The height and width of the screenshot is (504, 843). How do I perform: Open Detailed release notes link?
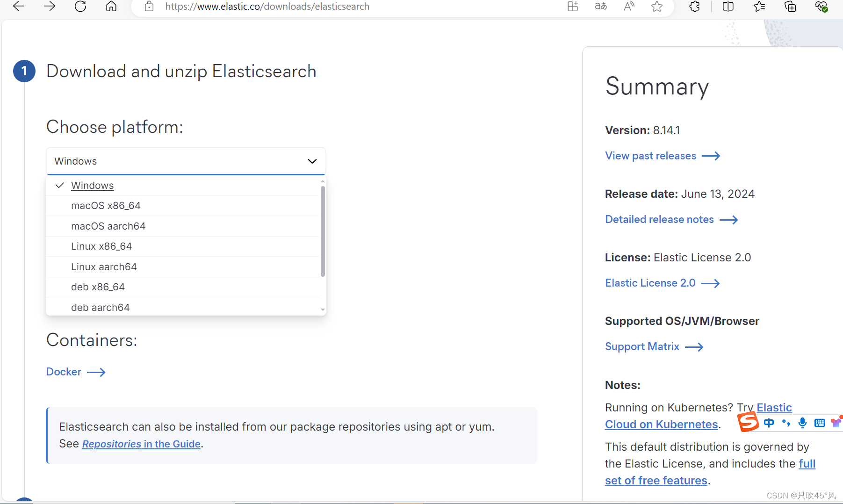(671, 220)
